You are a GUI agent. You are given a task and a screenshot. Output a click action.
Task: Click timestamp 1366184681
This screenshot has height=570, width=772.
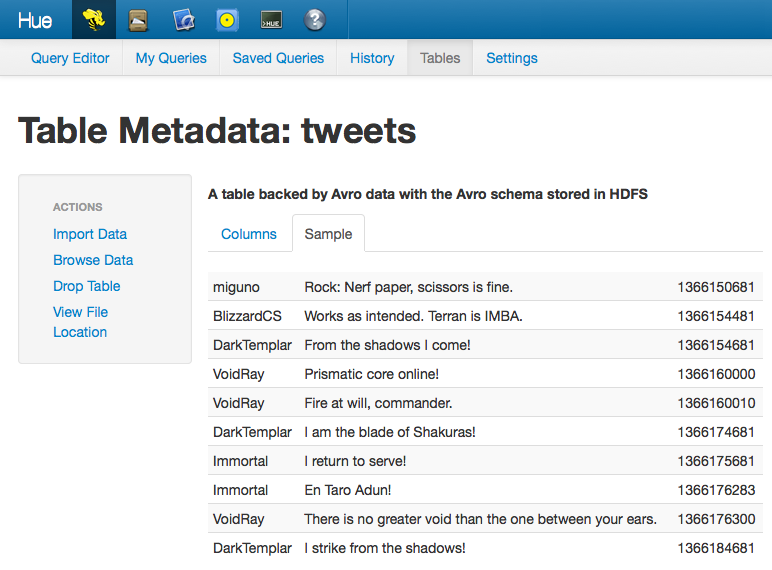point(716,548)
